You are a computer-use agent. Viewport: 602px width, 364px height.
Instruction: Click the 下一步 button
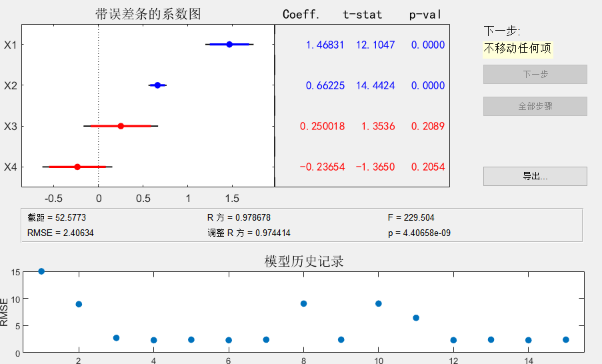(x=535, y=74)
